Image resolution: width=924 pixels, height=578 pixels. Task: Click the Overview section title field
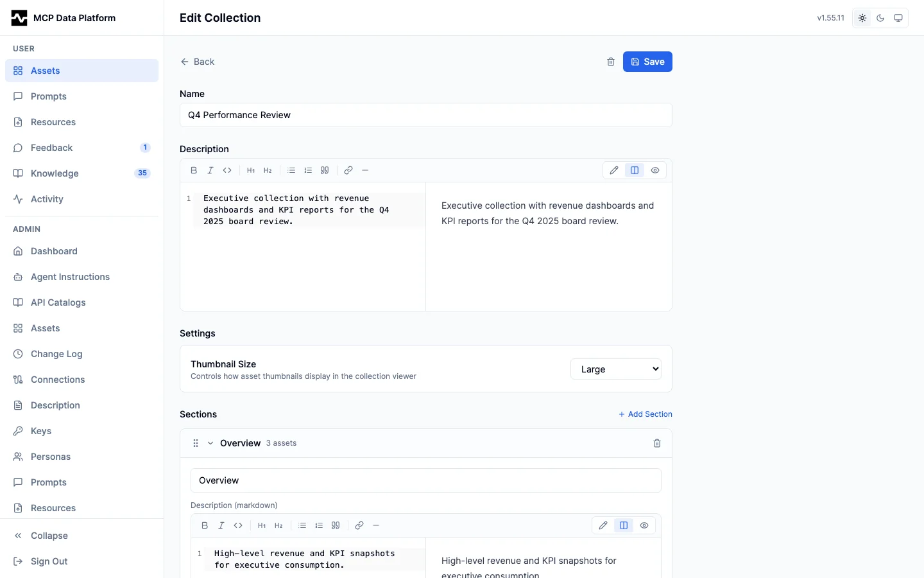(x=426, y=480)
